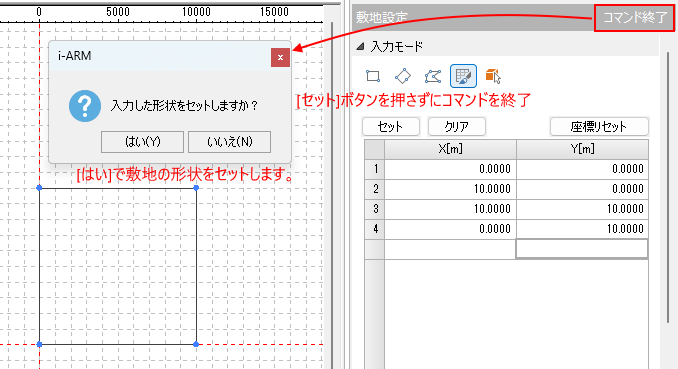Click ruler mark 15000

click(x=274, y=12)
